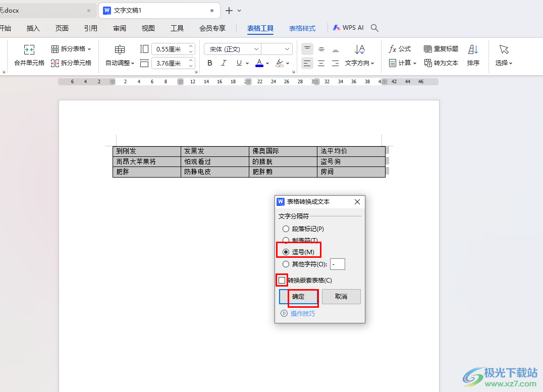Expand underline style dropdown arrow

click(x=247, y=64)
